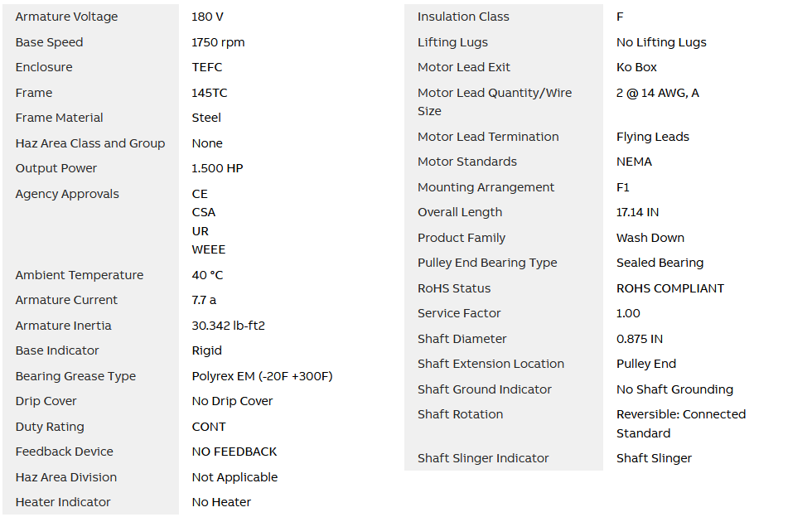Click the TEFC enclosure value
Screen dimensions: 812x517
(x=207, y=67)
